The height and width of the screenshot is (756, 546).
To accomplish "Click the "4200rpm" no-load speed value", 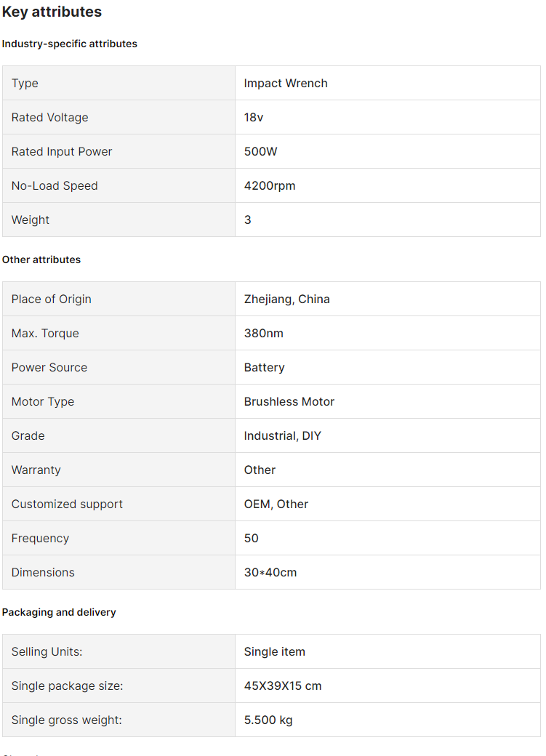I will (270, 185).
